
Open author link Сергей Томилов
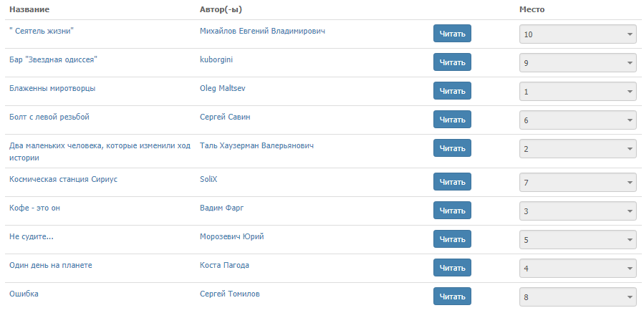pos(229,294)
